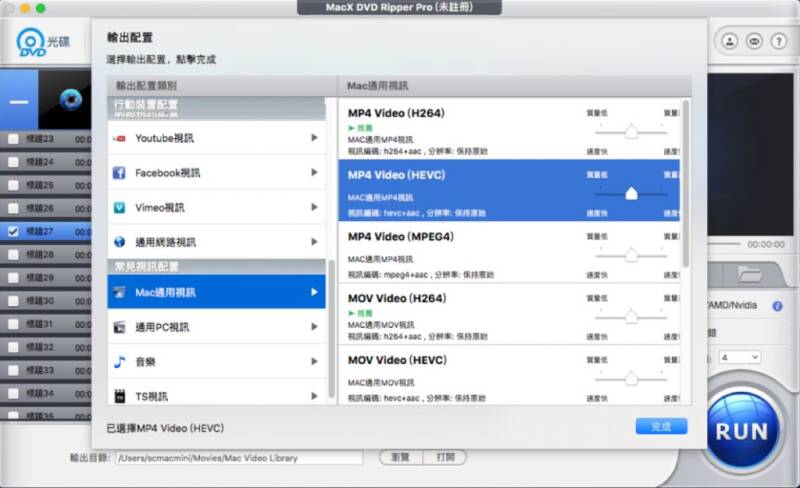
Task: Click quality slider for MOV Video (H264)
Action: click(631, 317)
